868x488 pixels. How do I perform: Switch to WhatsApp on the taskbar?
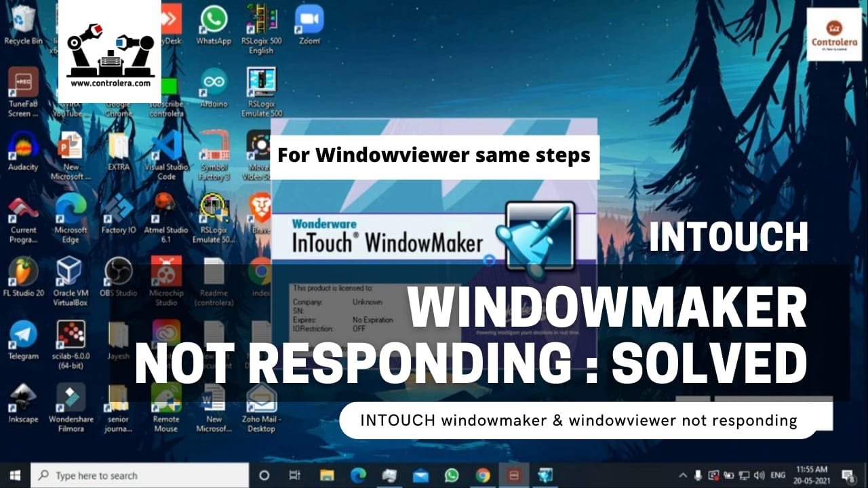click(x=451, y=475)
